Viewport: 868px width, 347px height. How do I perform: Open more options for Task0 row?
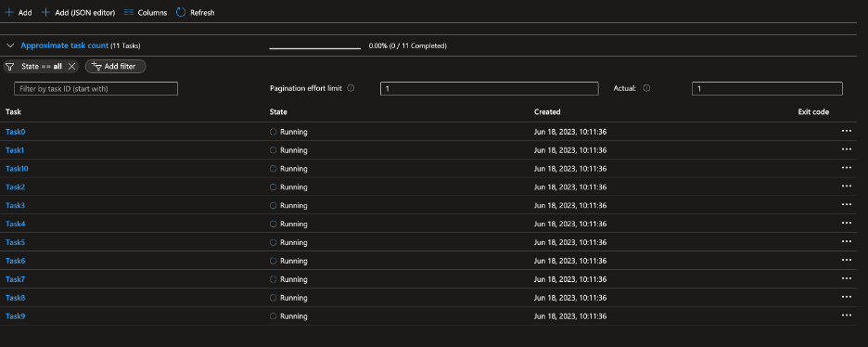846,131
